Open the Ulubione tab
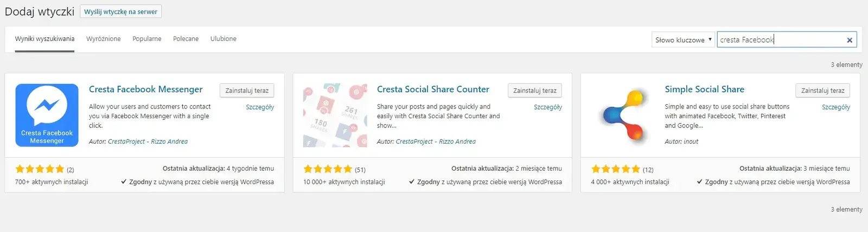 tap(224, 39)
